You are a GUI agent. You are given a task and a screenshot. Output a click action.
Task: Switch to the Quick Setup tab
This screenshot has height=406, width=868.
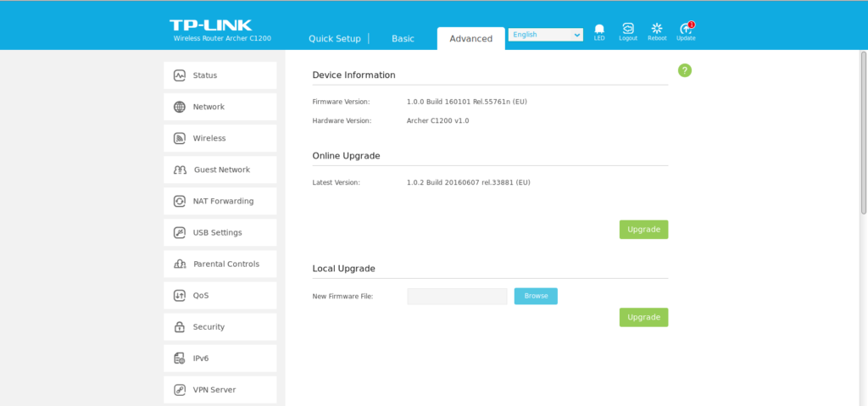[x=334, y=39]
